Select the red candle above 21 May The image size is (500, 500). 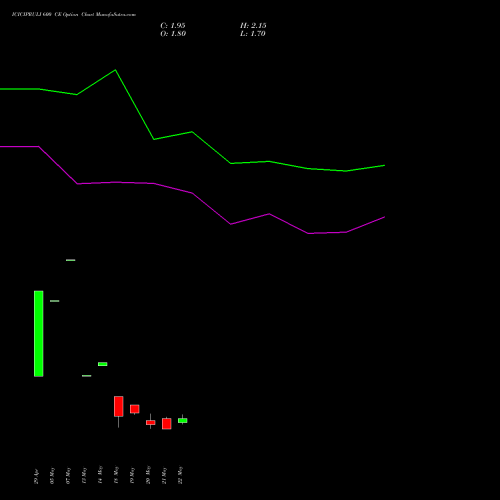pyautogui.click(x=167, y=424)
